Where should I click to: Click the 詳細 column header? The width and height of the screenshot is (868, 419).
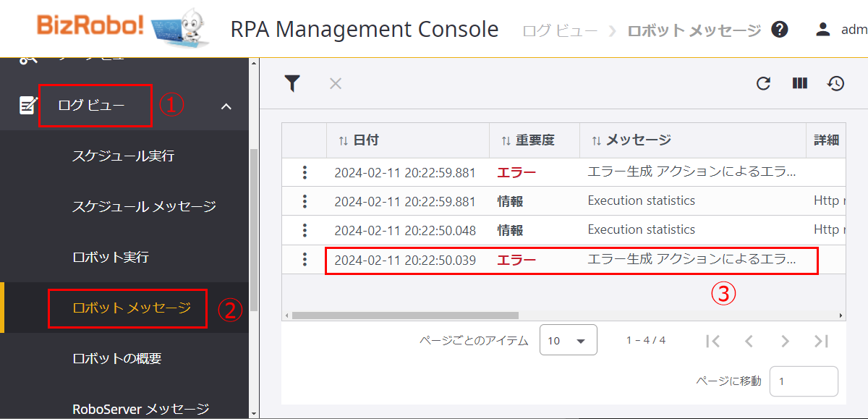pyautogui.click(x=826, y=140)
